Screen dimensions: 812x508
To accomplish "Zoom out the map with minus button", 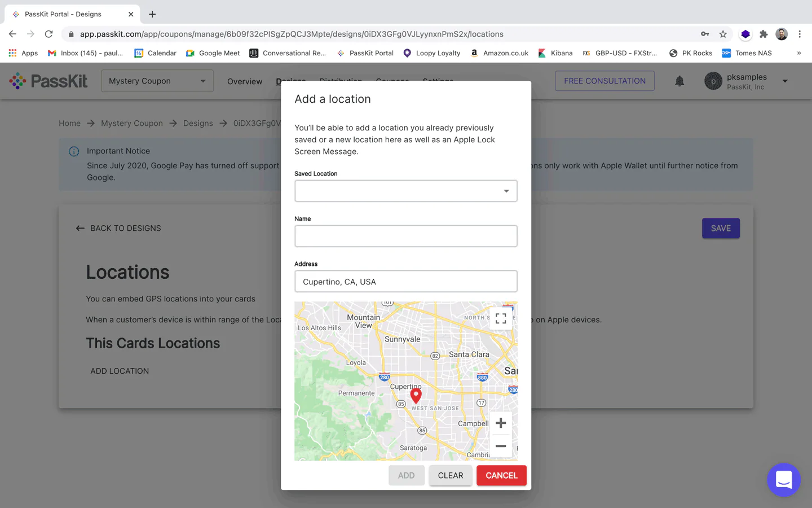I will [x=500, y=446].
